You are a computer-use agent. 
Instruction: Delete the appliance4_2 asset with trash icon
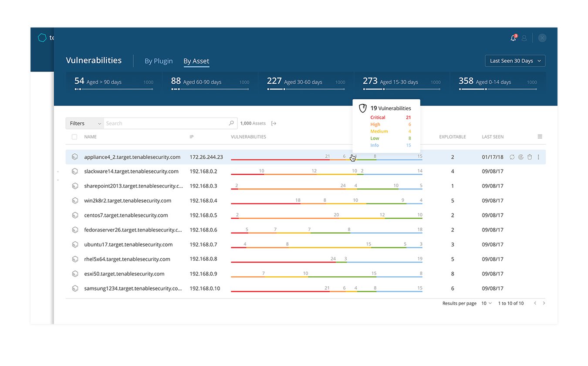click(x=530, y=157)
